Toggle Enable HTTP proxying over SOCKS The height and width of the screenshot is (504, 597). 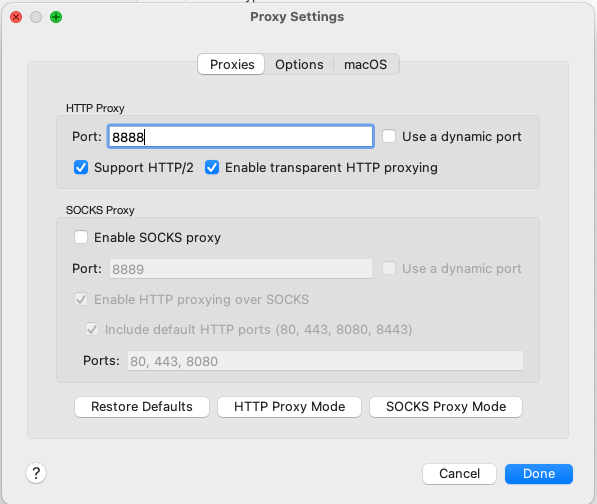(81, 299)
